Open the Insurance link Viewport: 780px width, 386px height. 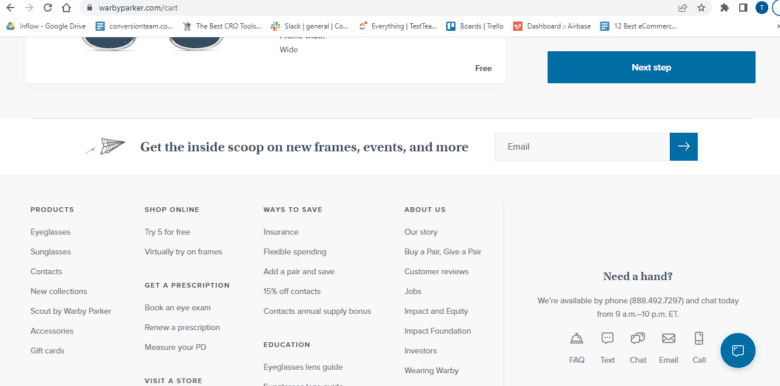click(x=281, y=232)
